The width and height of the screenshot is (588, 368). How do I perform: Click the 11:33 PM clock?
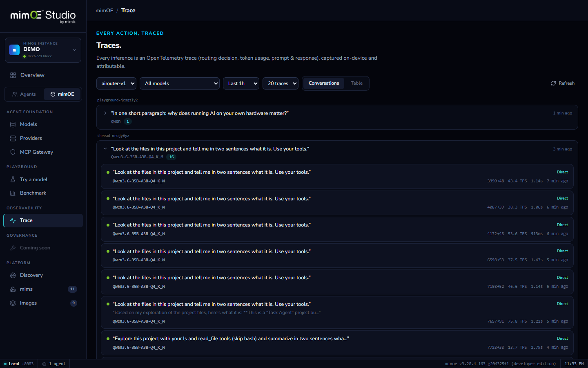click(574, 364)
